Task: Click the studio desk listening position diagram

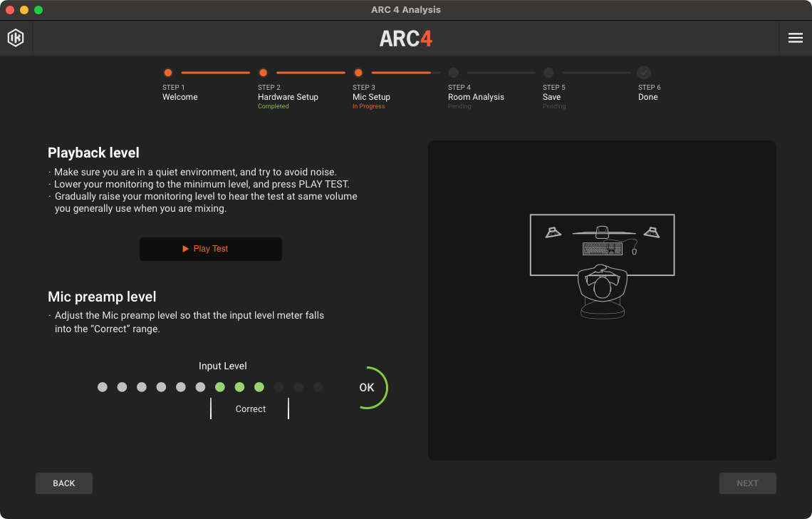Action: click(603, 266)
